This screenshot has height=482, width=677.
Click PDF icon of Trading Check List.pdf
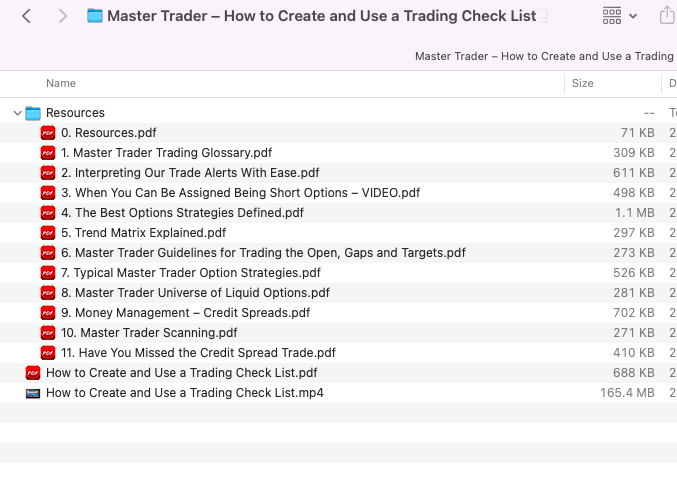click(x=33, y=373)
